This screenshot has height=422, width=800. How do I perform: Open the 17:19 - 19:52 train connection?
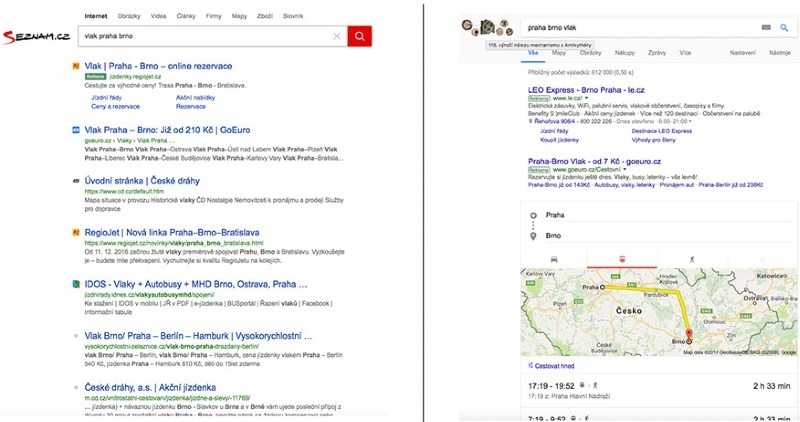(659, 390)
